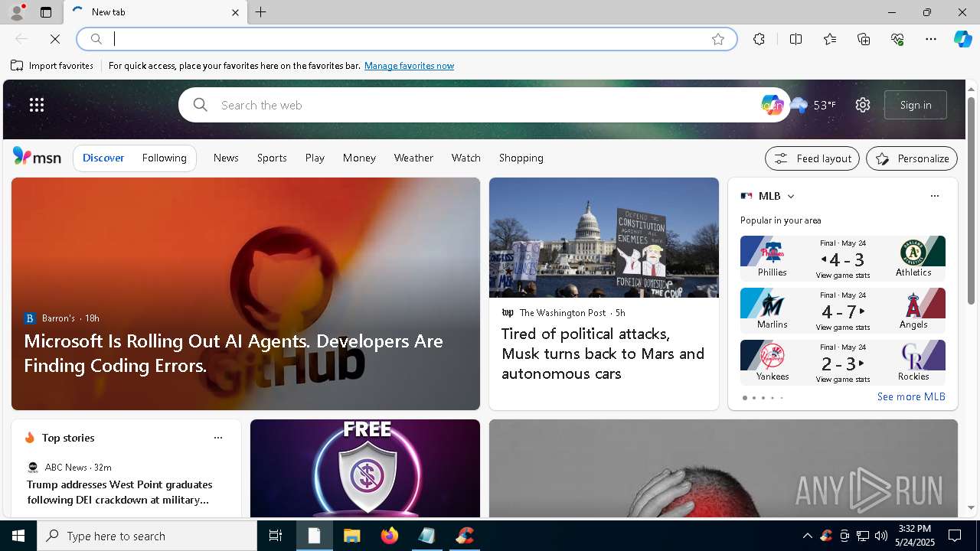
Task: Click the Sign in button
Action: tap(916, 105)
